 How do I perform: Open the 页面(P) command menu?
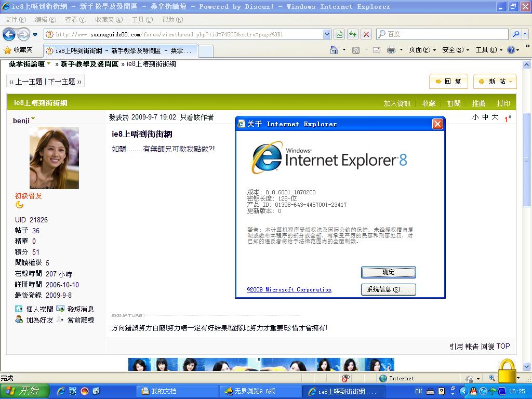coord(422,50)
